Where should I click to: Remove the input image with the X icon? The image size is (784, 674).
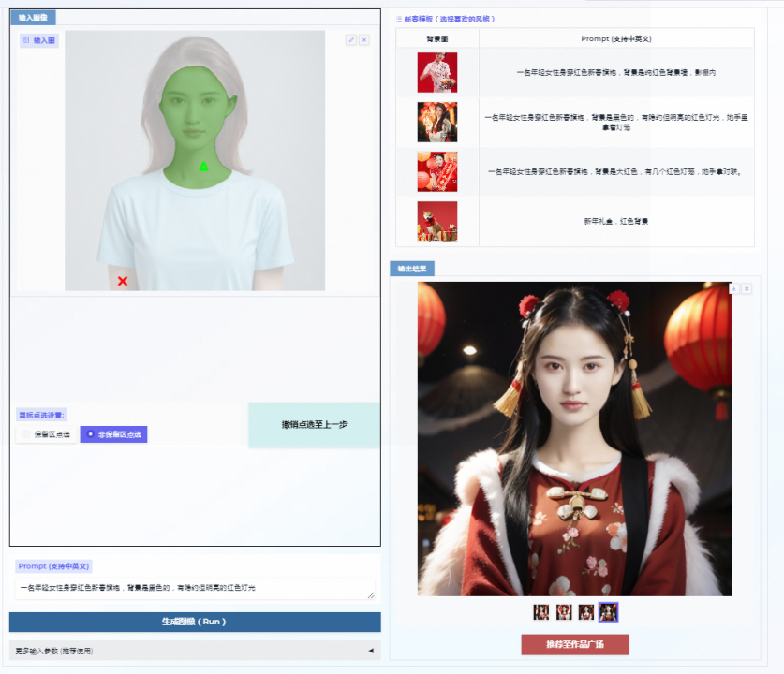tap(364, 40)
